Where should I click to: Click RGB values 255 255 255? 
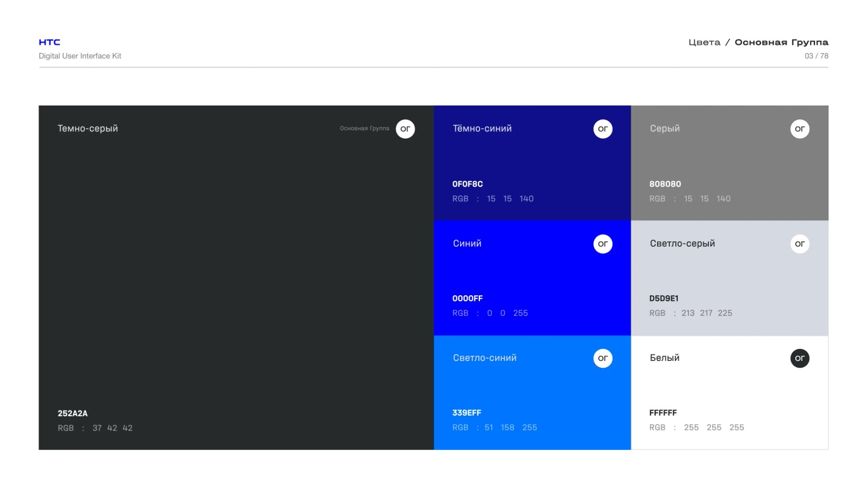tap(714, 428)
